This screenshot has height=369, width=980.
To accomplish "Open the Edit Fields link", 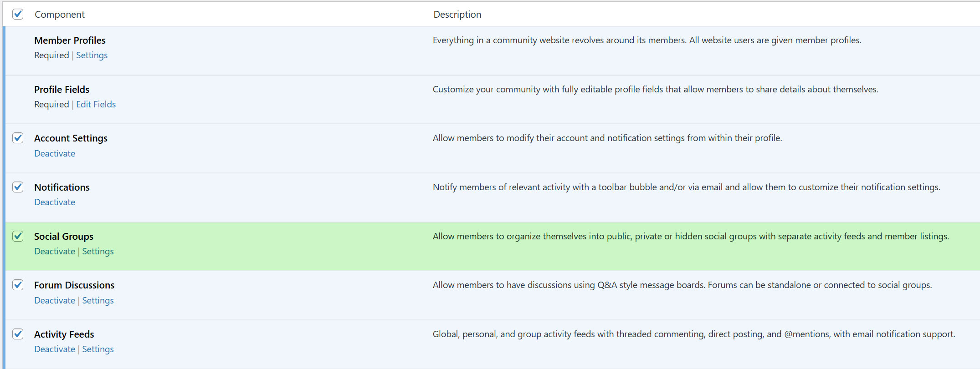I will tap(96, 104).
